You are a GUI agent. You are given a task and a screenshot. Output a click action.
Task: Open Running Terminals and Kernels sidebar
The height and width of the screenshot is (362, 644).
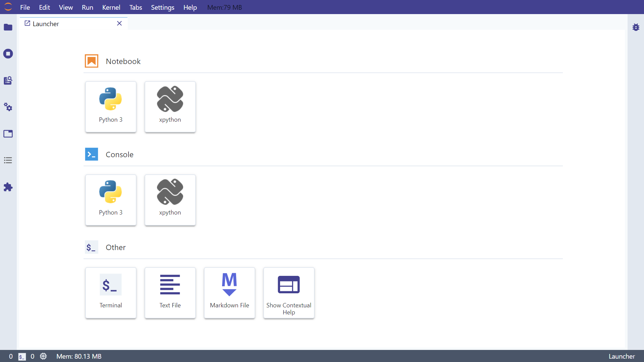click(x=8, y=54)
